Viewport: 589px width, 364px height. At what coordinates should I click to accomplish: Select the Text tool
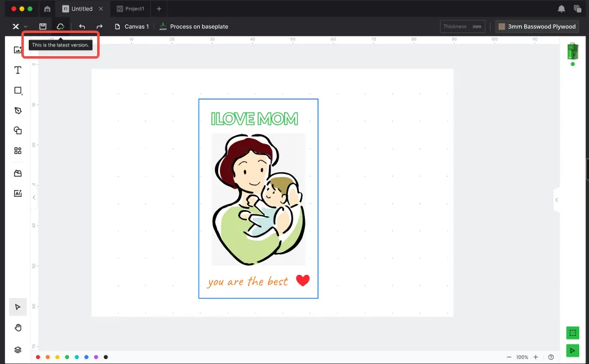pos(18,70)
